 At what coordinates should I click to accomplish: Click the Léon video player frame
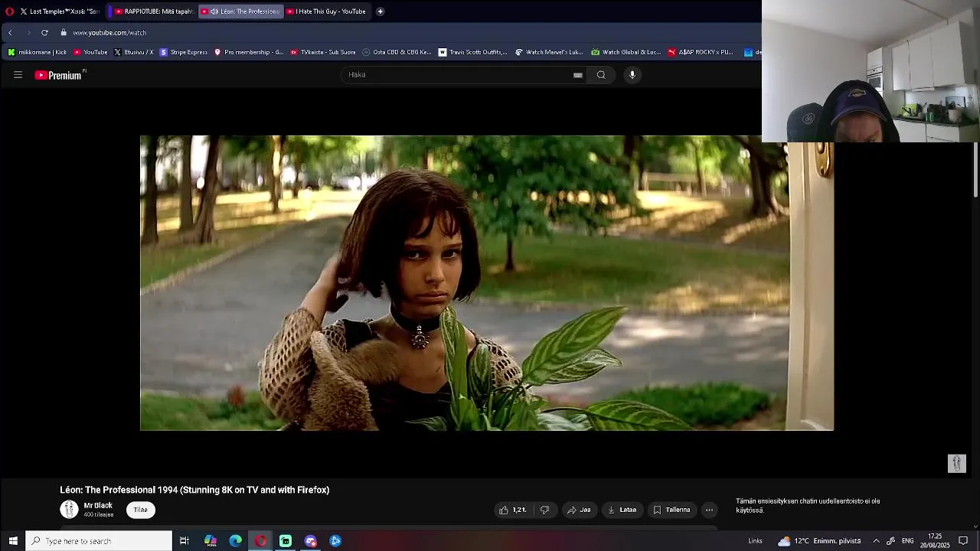[x=487, y=283]
